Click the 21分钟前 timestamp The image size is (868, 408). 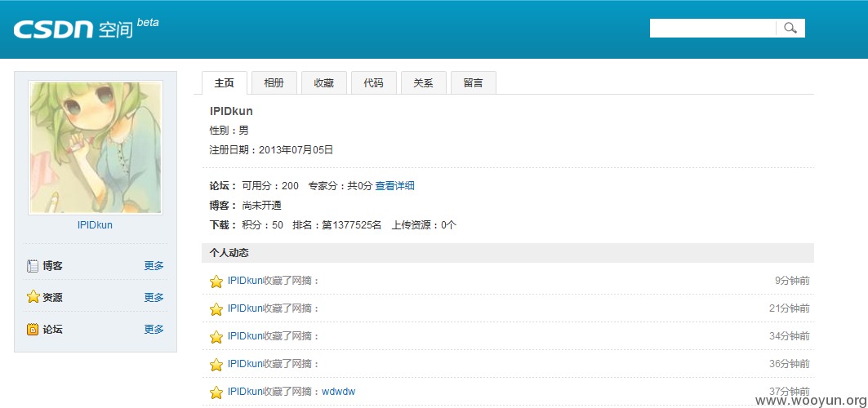[x=790, y=308]
